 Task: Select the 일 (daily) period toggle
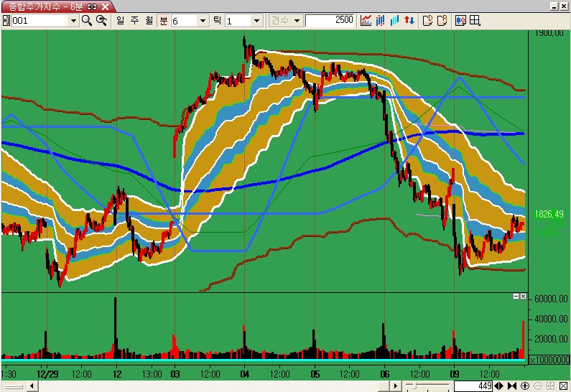[119, 20]
